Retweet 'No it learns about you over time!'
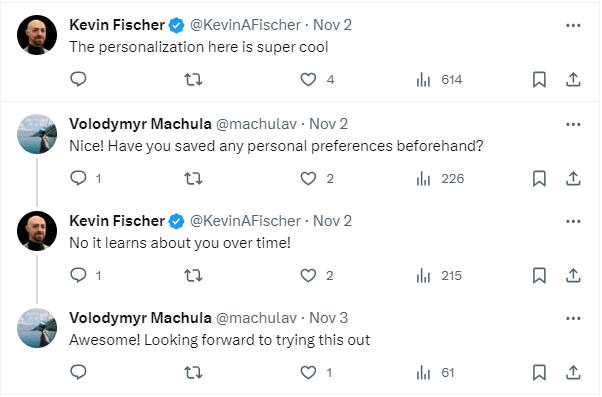The width and height of the screenshot is (602, 397). [x=193, y=276]
